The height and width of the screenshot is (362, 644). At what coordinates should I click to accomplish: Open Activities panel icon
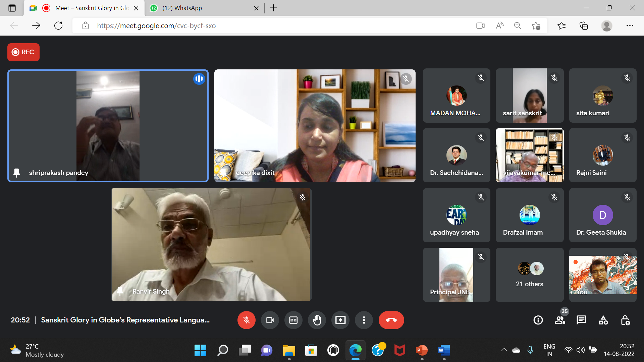(603, 320)
